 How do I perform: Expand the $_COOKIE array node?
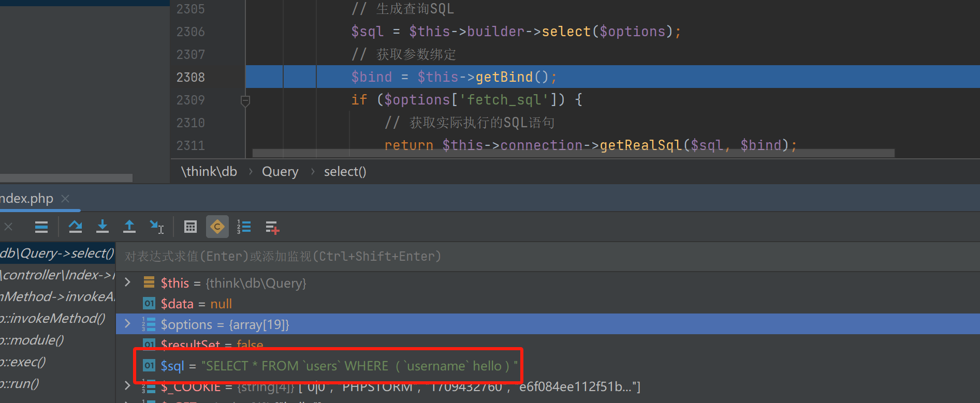(x=127, y=385)
